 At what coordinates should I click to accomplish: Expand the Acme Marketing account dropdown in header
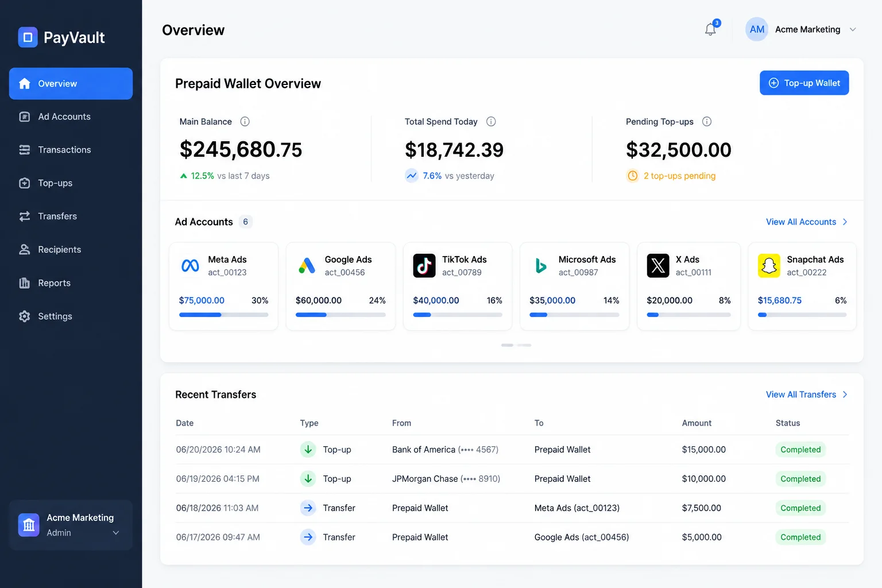click(853, 29)
